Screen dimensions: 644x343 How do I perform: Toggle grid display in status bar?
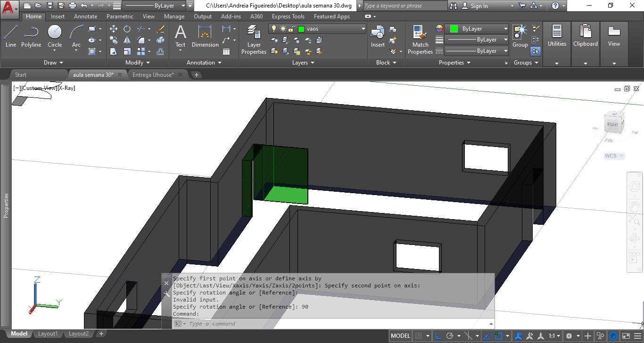click(418, 336)
